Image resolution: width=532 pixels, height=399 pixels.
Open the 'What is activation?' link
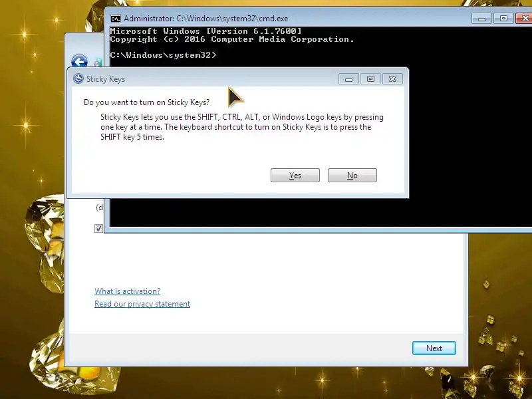coord(127,291)
